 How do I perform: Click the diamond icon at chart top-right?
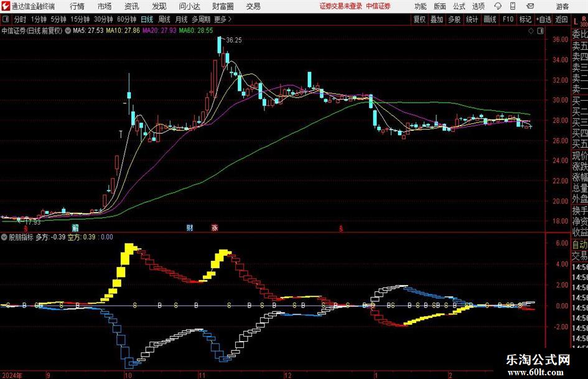[x=531, y=31]
